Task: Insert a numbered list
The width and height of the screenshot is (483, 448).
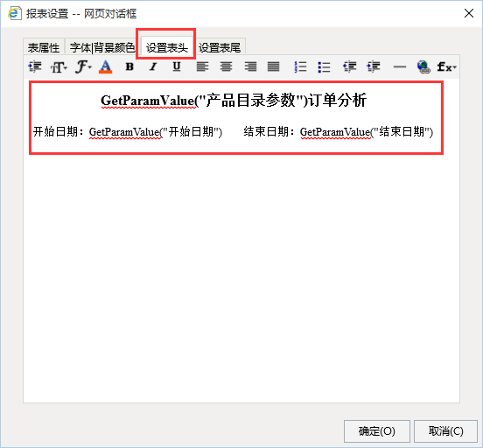Action: tap(300, 66)
